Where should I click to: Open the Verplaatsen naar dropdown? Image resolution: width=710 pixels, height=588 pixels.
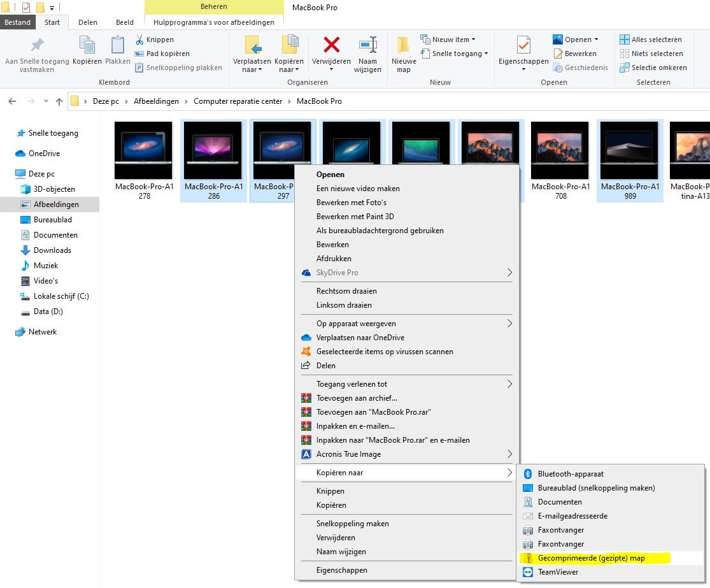pyautogui.click(x=252, y=66)
